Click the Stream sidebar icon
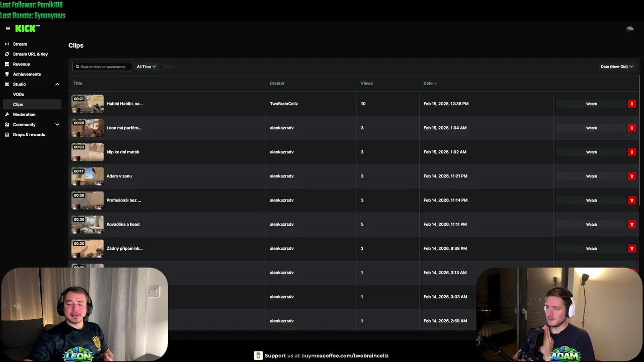The image size is (644, 362). 7,44
